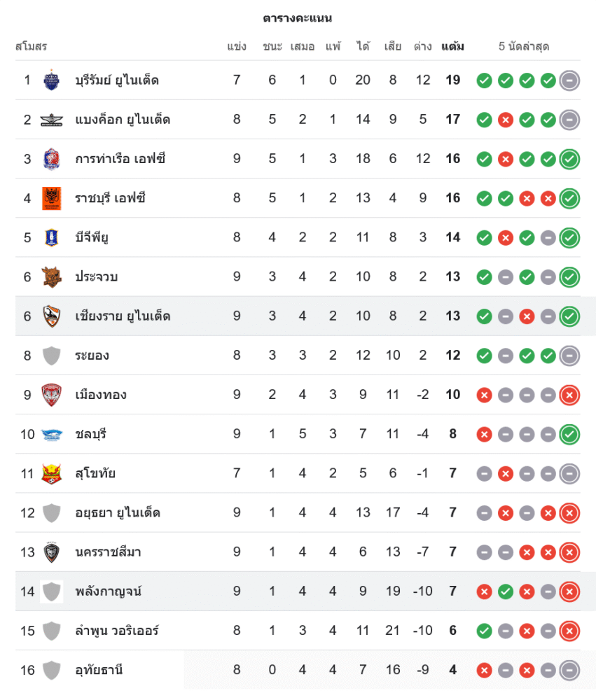Click the Prachuap club logo
This screenshot has height=700, width=596.
[x=51, y=276]
